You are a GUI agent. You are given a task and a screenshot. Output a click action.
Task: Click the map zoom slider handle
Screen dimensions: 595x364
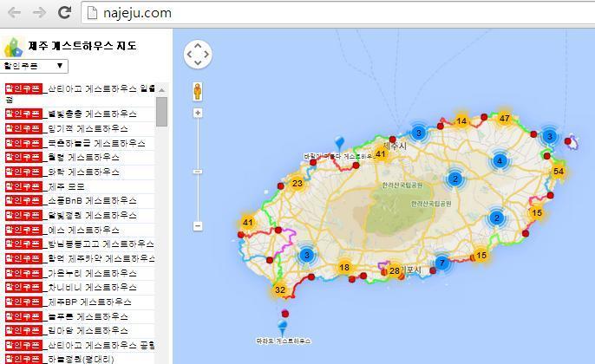click(x=198, y=172)
